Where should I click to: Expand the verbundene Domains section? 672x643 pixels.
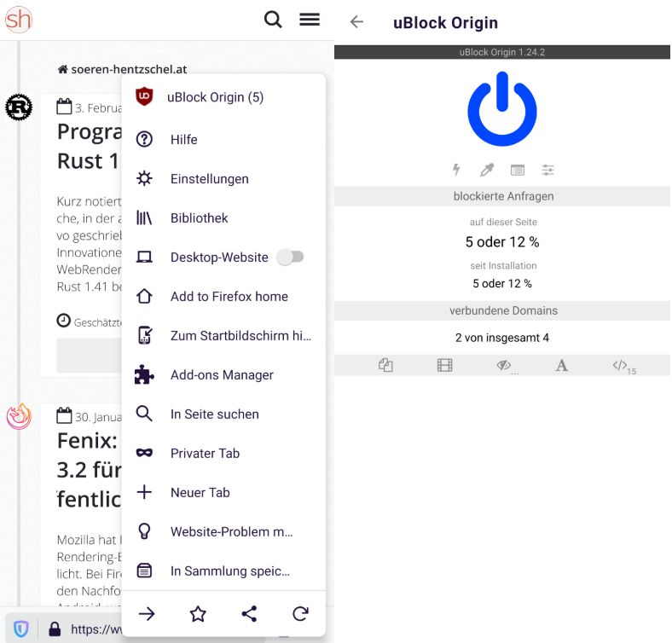point(502,310)
